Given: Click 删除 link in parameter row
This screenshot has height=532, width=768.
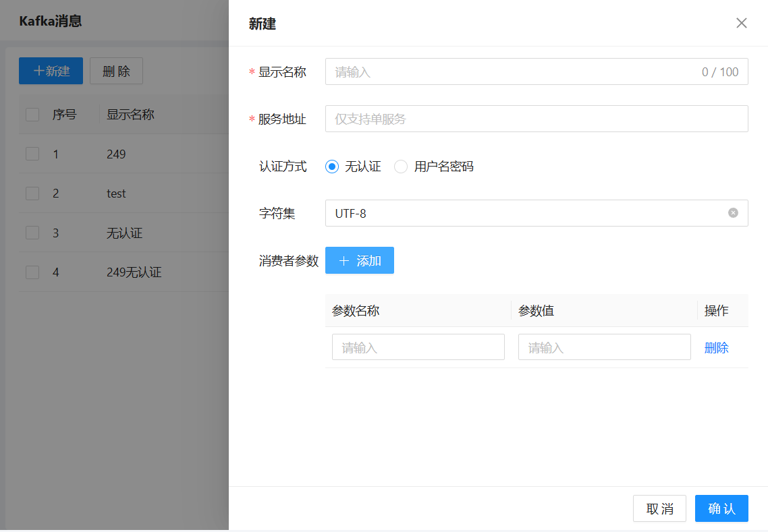Looking at the screenshot, I should pyautogui.click(x=716, y=348).
